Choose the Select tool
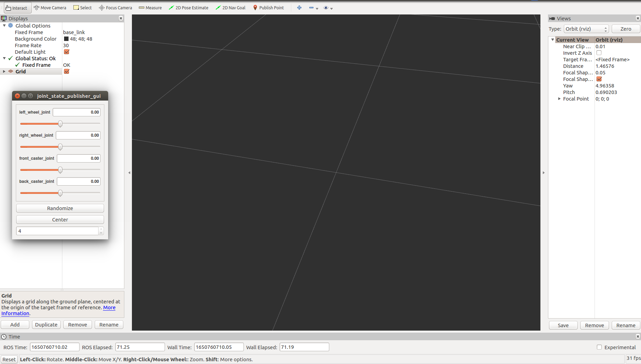641x364 pixels. point(83,8)
